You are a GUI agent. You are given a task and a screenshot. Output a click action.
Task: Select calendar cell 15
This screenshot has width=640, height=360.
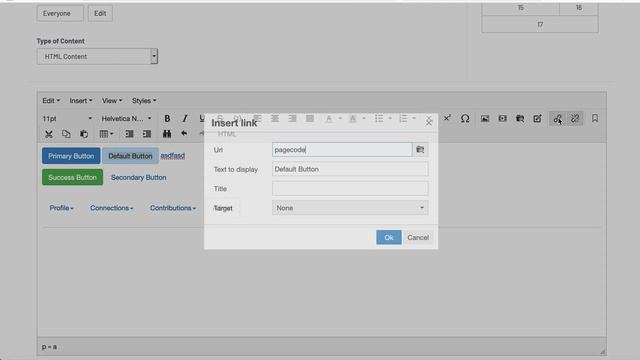point(520,8)
